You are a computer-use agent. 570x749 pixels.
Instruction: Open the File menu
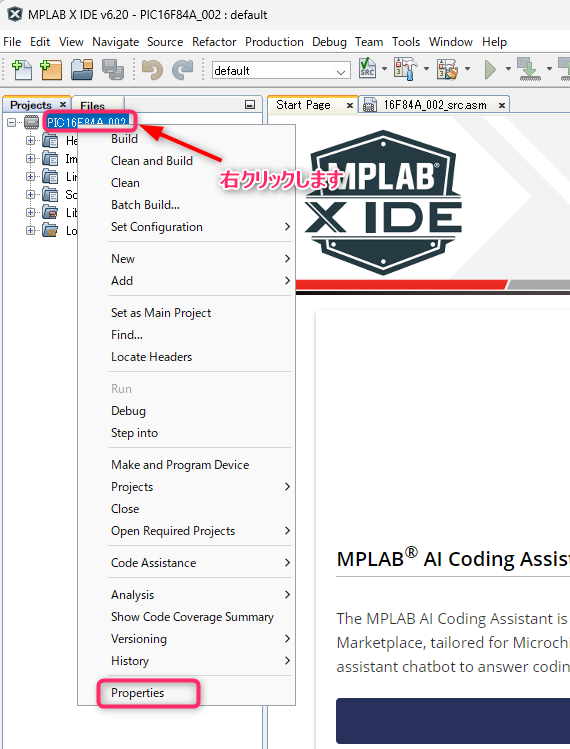(x=12, y=42)
